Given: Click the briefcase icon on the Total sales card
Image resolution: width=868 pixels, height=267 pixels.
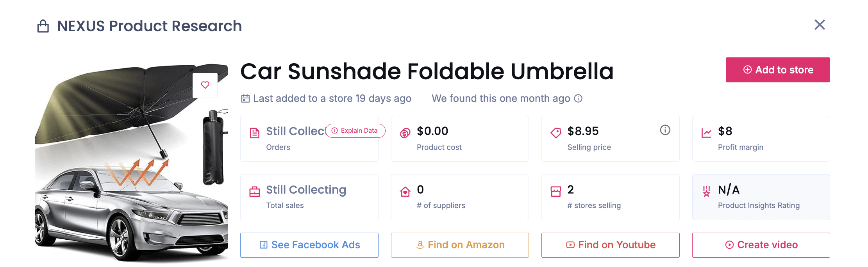Looking at the screenshot, I should point(254,191).
